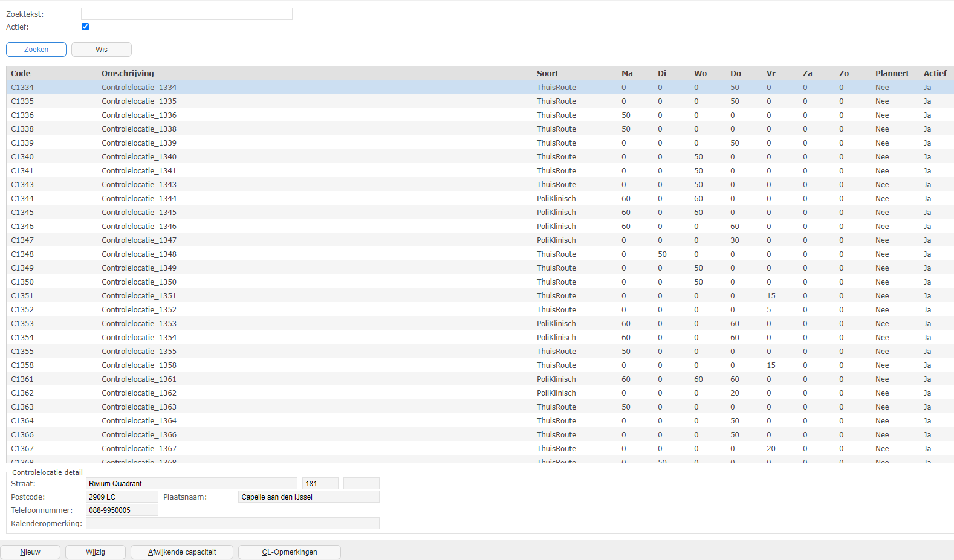
Task: Select Controlelocatie_1367 row
Action: point(480,449)
